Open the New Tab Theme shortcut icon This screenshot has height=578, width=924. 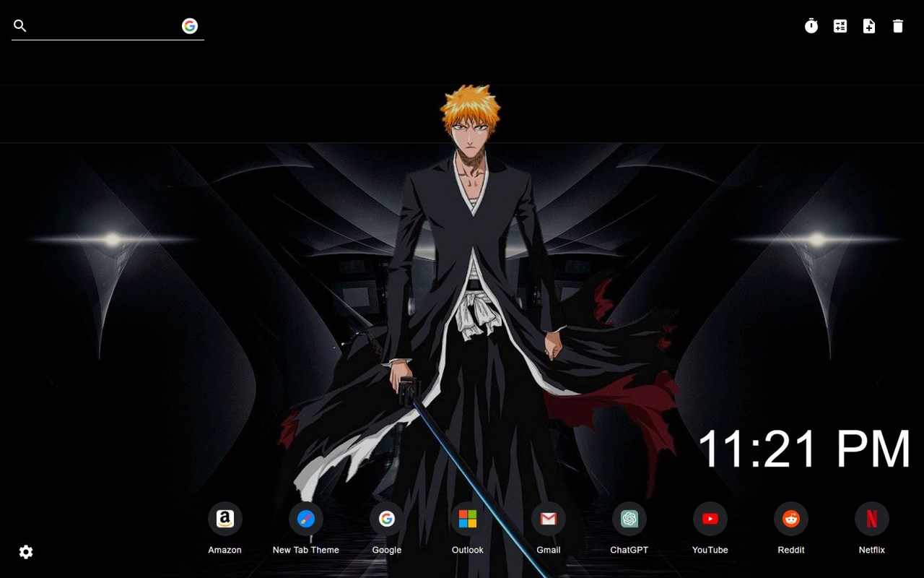pos(306,519)
